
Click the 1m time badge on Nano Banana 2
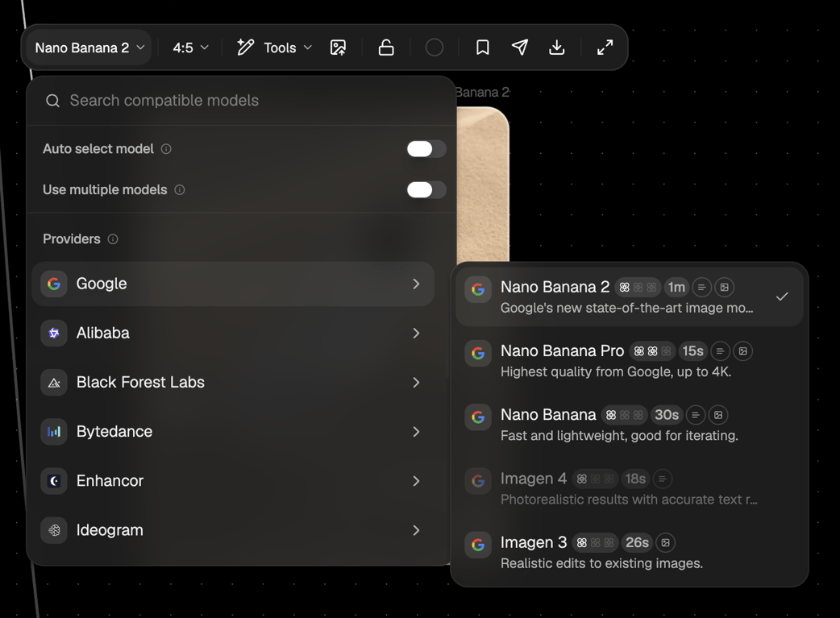pyautogui.click(x=676, y=288)
